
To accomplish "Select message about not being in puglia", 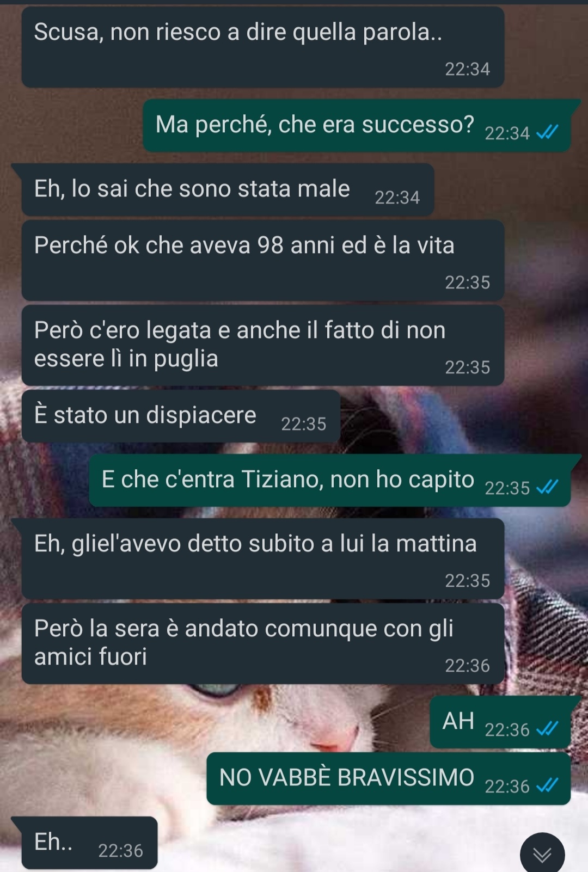I will point(262,345).
